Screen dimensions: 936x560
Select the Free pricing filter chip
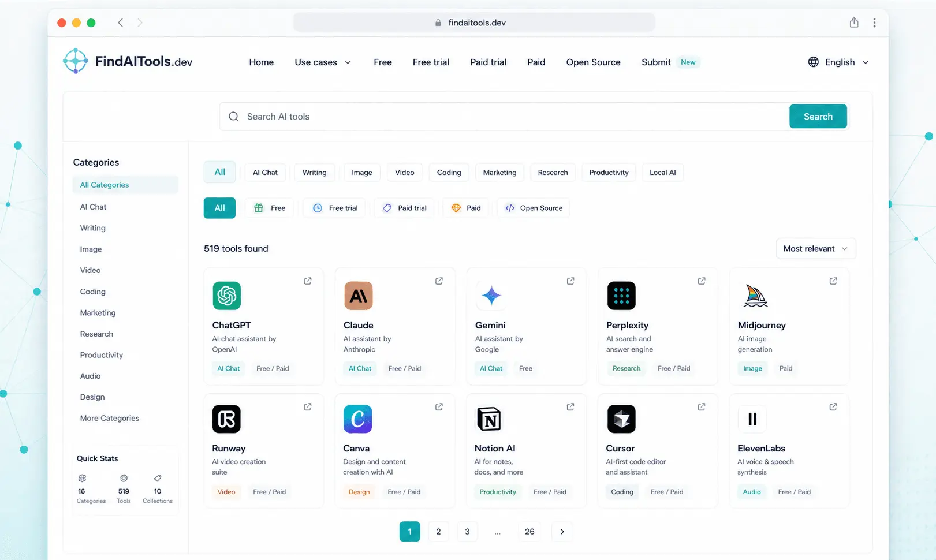click(x=270, y=208)
